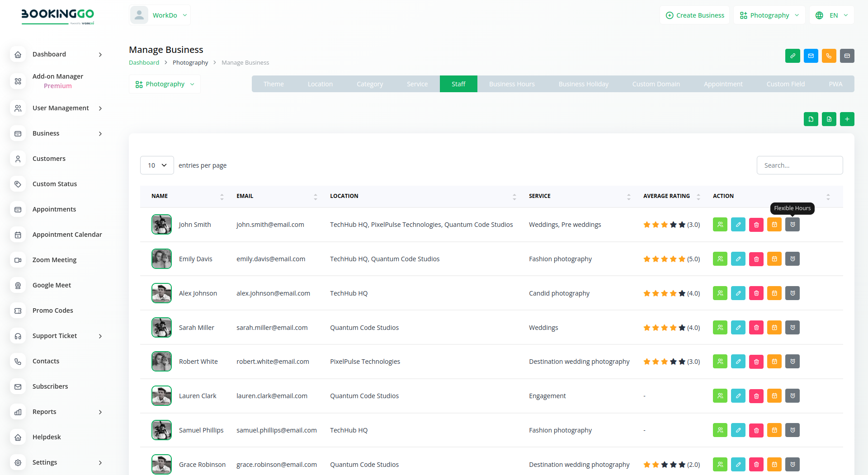Click the Dashboard breadcrumb link
Viewport: 868px width, 475px height.
click(x=144, y=63)
